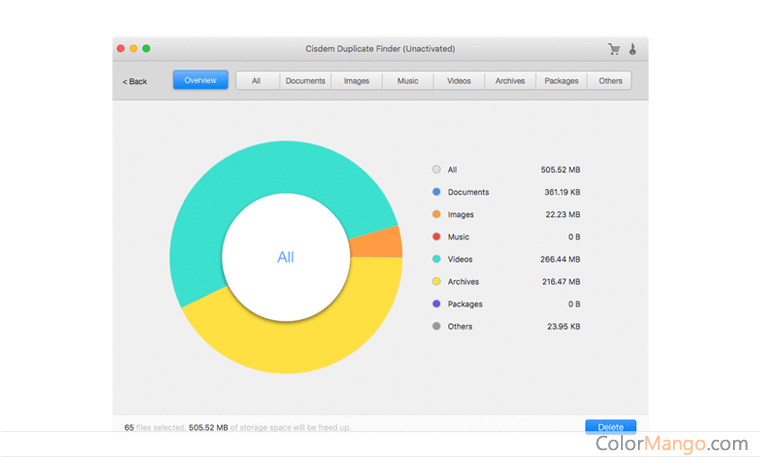This screenshot has width=760, height=474.
Task: Click the teal Videos legend dot
Action: click(x=436, y=260)
